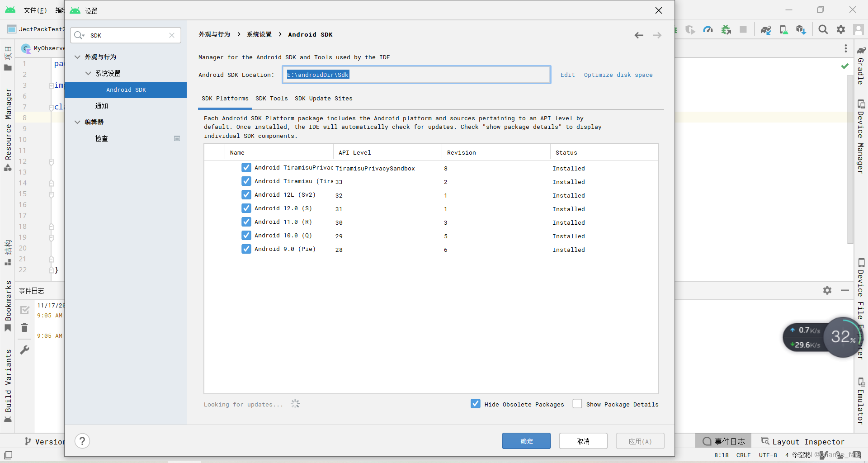Image resolution: width=868 pixels, height=463 pixels.
Task: Open IDE settings gear in main toolbar
Action: 841,29
